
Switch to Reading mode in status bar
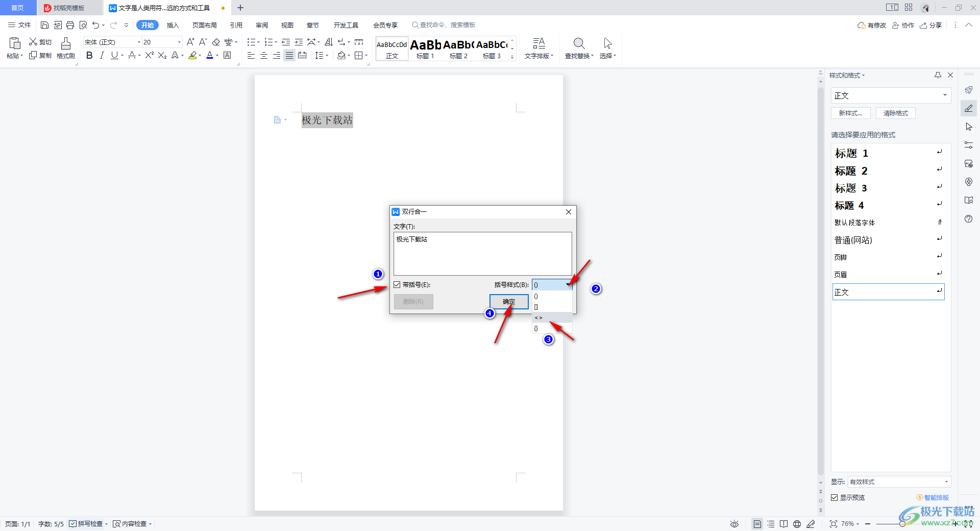tap(783, 524)
